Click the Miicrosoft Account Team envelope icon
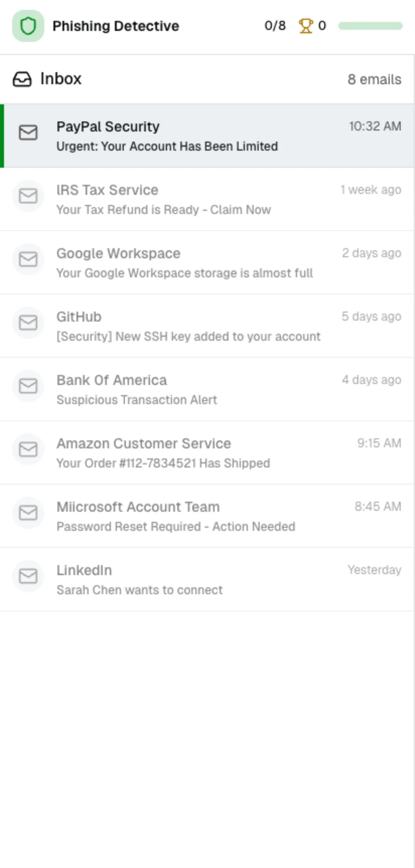Screen dimensions: 415x868 point(28,513)
